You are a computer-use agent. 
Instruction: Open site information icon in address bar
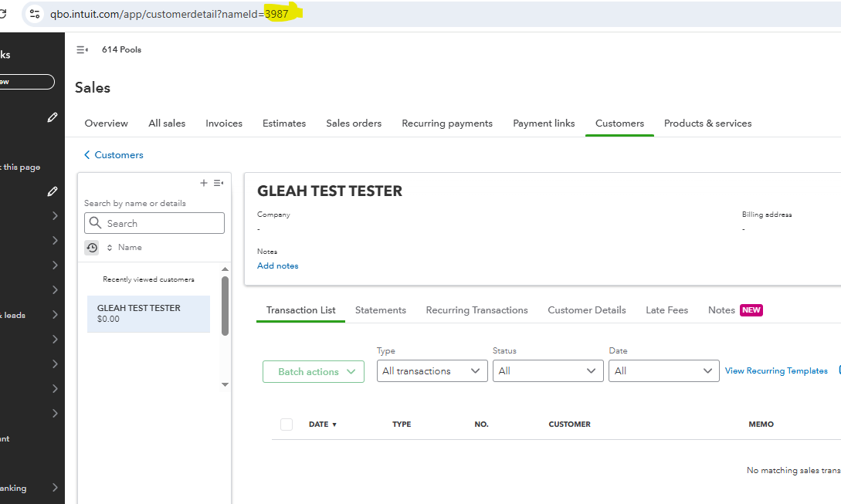tap(35, 14)
